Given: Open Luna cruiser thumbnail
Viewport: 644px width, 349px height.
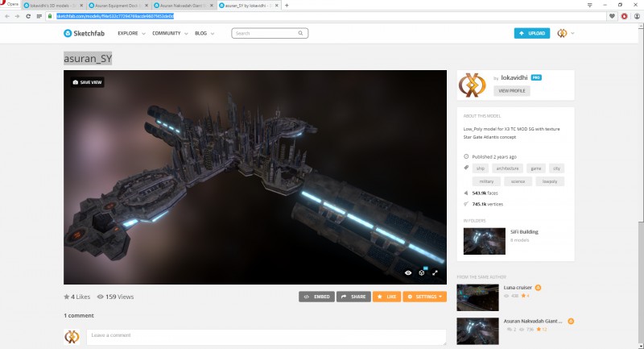Looking at the screenshot, I should [x=477, y=297].
